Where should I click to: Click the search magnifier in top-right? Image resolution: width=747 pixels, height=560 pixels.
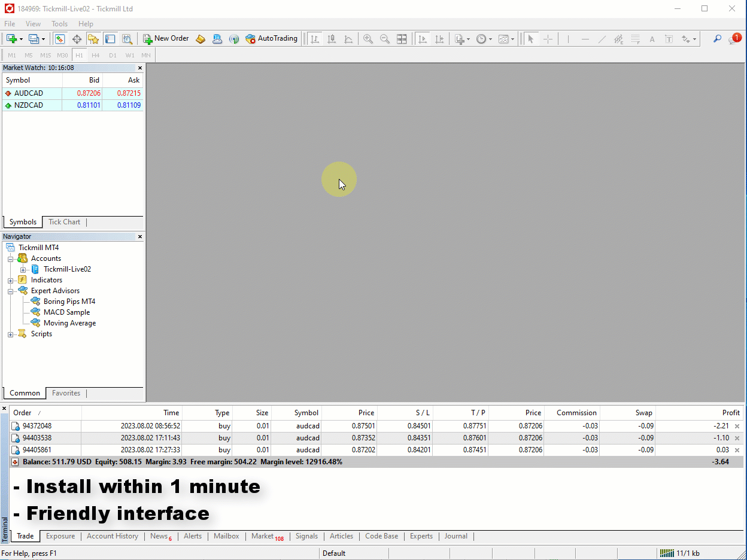tap(717, 39)
